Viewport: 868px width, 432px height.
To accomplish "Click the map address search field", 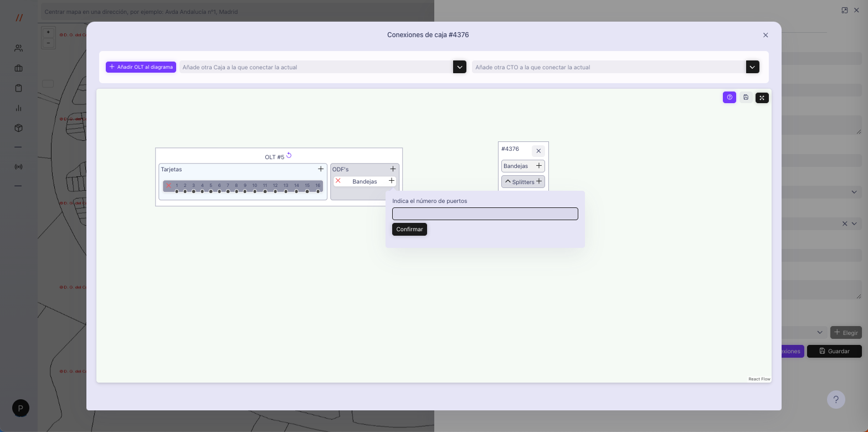I will [237, 12].
